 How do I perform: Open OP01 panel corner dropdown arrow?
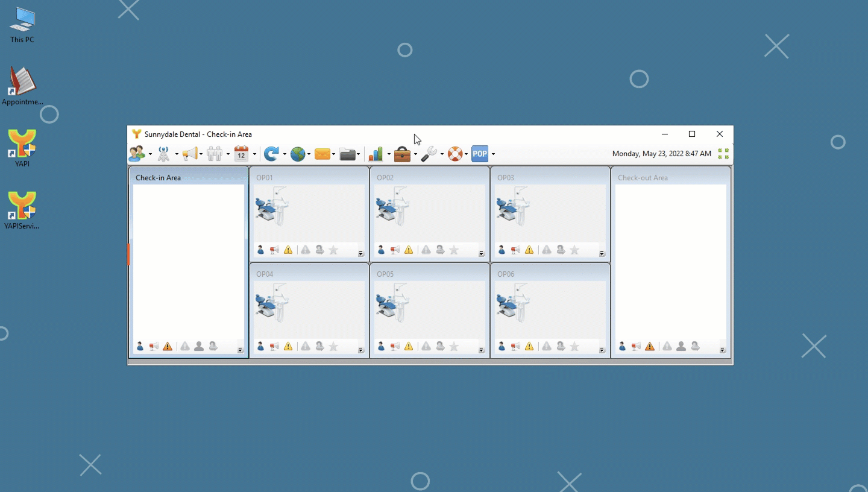[x=361, y=254]
